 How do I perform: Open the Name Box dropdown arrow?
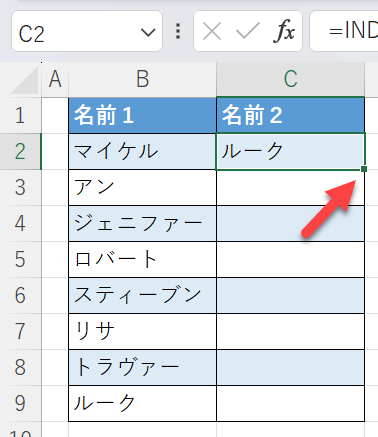pos(148,32)
